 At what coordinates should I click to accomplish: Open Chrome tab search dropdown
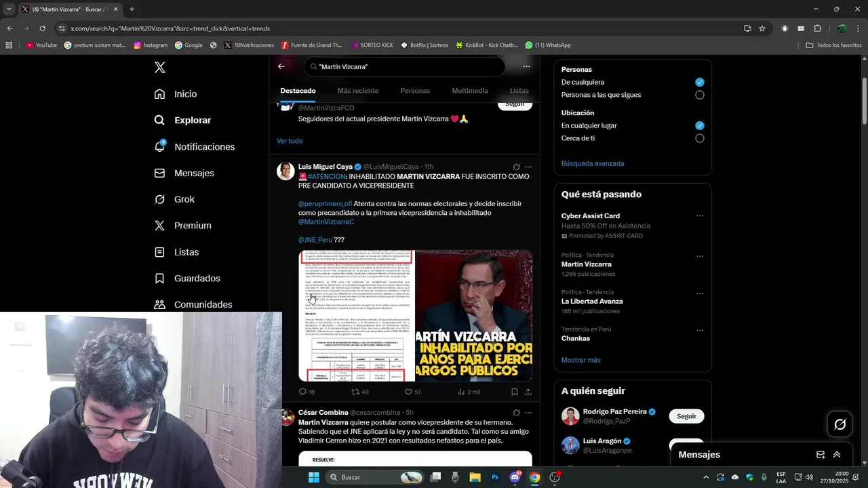(9, 9)
